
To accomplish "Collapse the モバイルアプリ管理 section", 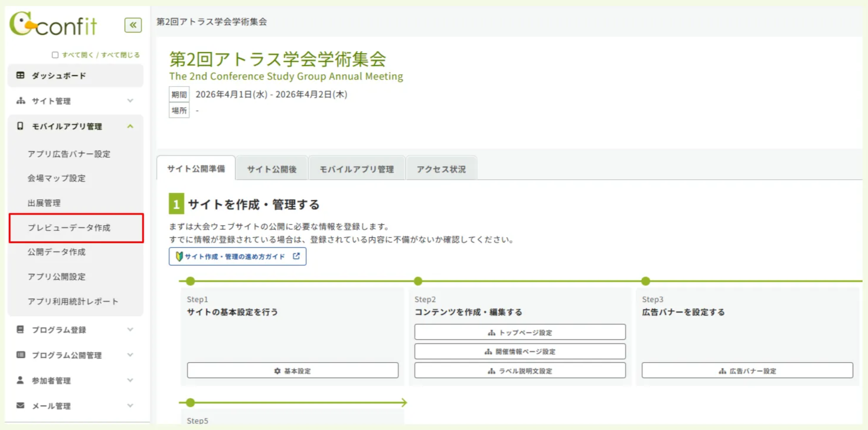I will point(130,126).
